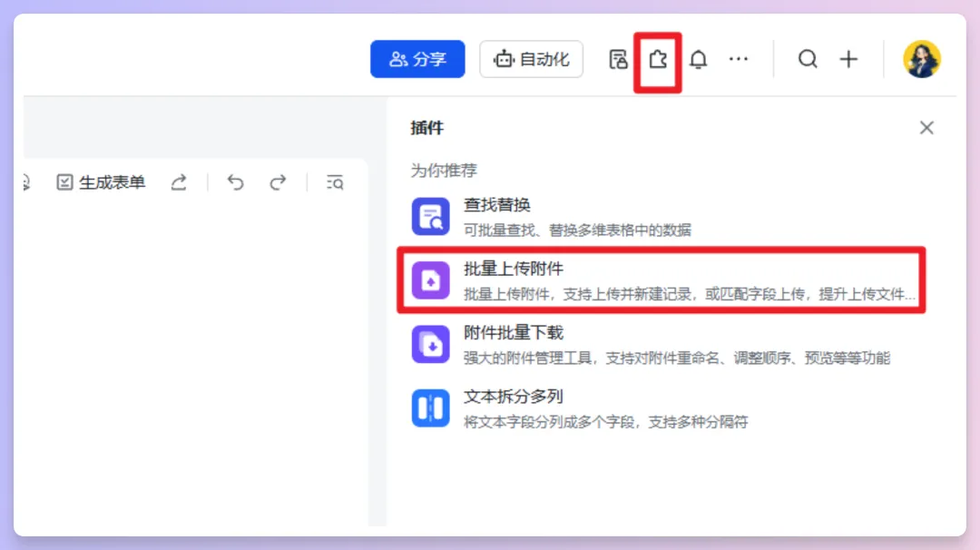Open in-table search with the magnifier list icon
Viewport: 980px width, 550px height.
click(334, 182)
